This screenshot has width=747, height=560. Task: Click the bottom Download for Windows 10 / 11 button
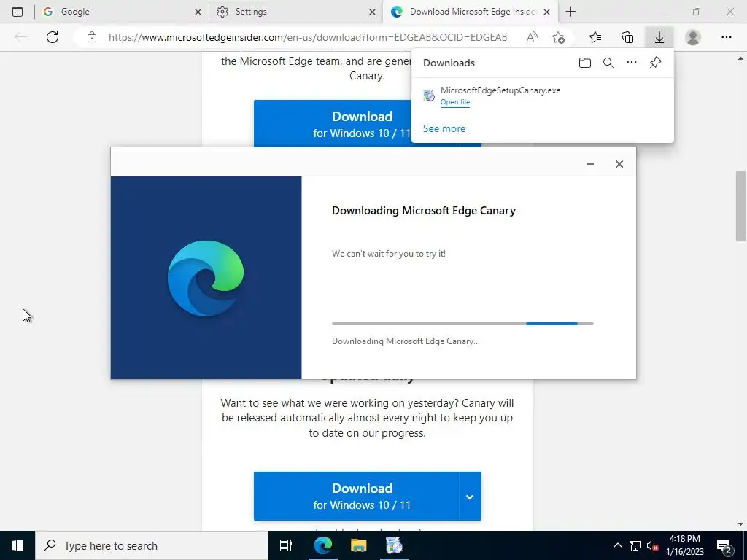[356, 496]
